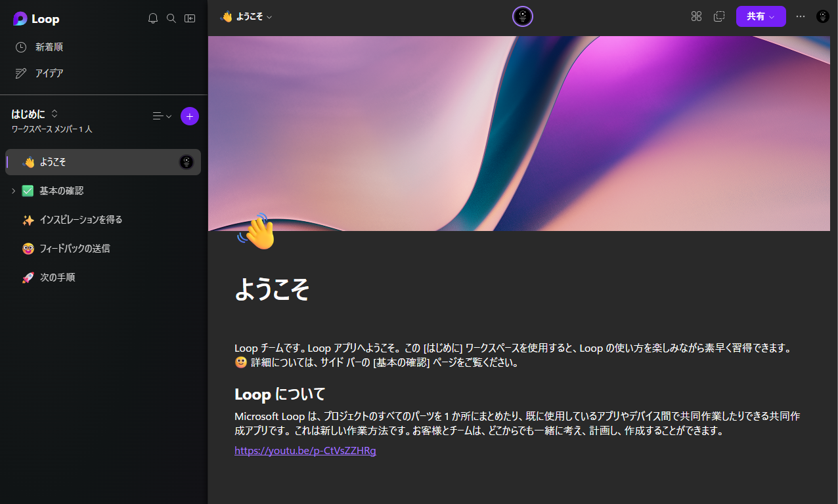
Task: Click the 共有 share button
Action: pos(761,16)
